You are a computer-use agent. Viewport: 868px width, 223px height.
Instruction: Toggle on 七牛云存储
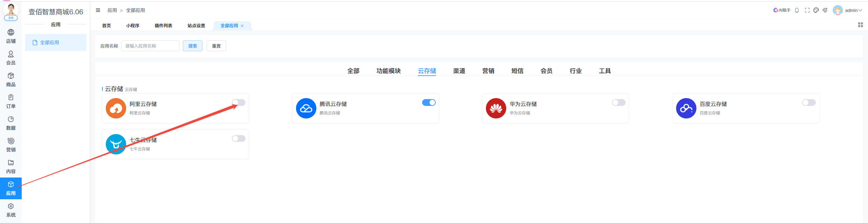click(x=238, y=138)
